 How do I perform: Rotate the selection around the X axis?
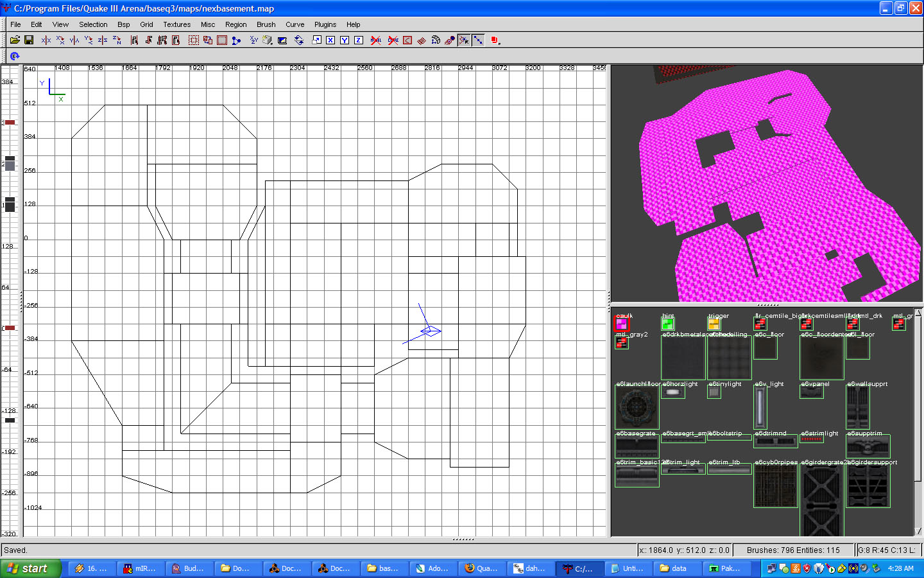(60, 40)
